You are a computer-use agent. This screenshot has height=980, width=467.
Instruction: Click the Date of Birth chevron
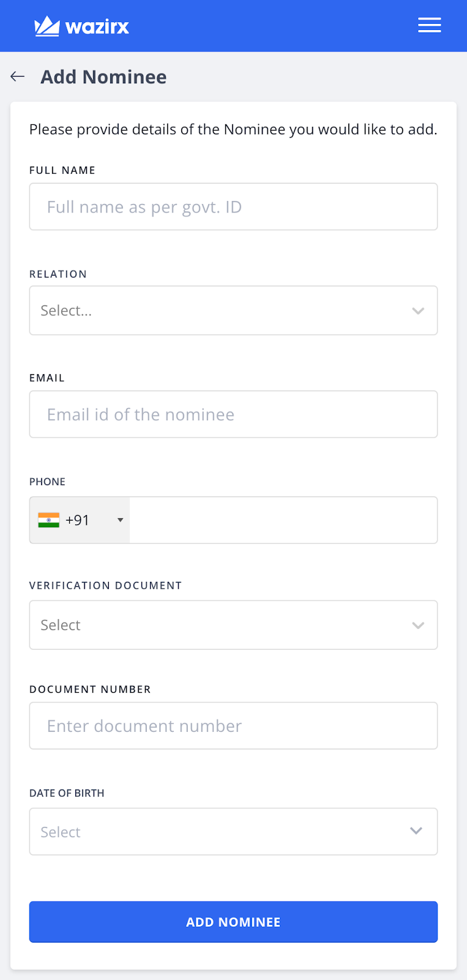pyautogui.click(x=416, y=831)
